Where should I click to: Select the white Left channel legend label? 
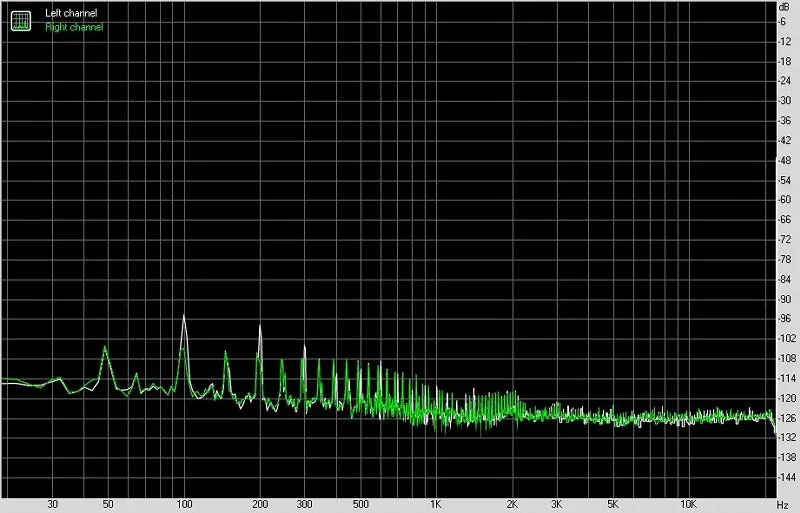[x=71, y=13]
